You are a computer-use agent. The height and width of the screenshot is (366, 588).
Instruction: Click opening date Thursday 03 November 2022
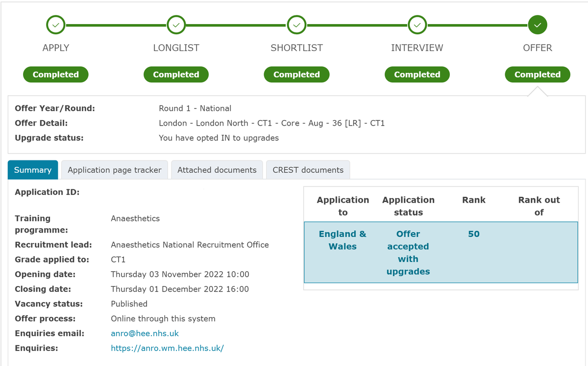coord(180,274)
